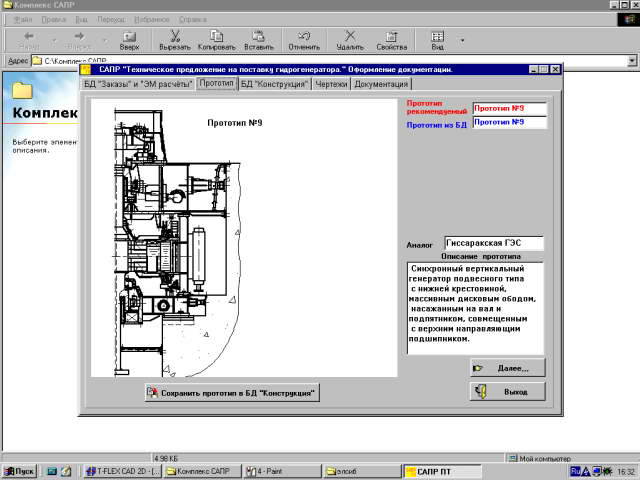Switch to 4 - Paint taskbar button
This screenshot has height=480, width=640.
pyautogui.click(x=282, y=471)
